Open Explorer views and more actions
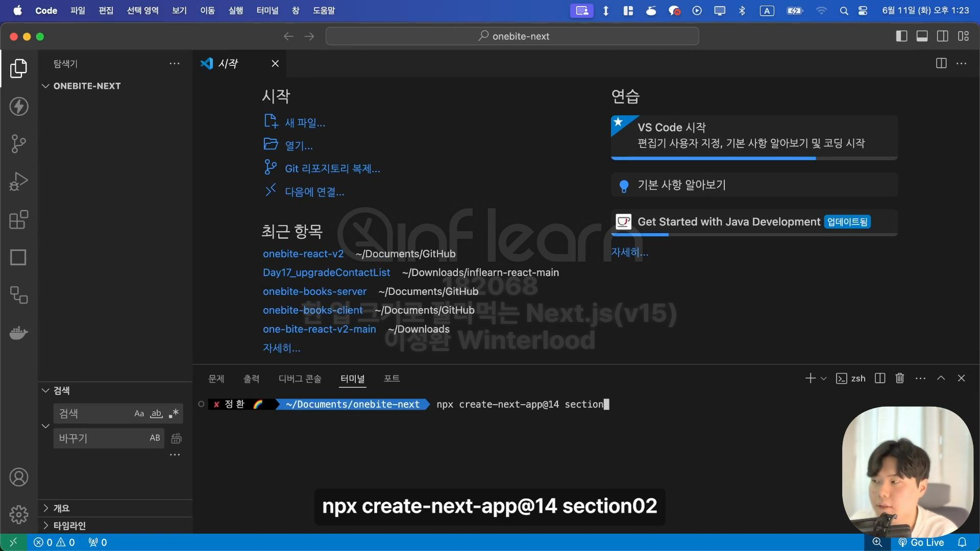 [x=175, y=64]
